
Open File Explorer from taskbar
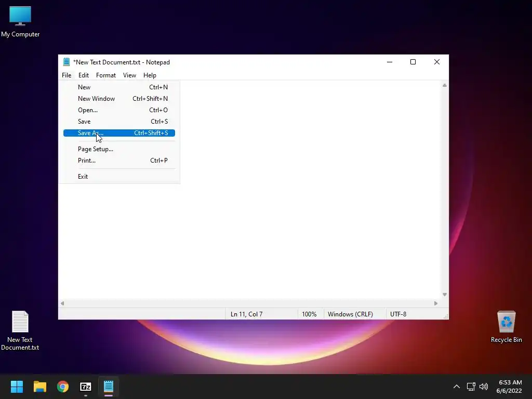(39, 387)
